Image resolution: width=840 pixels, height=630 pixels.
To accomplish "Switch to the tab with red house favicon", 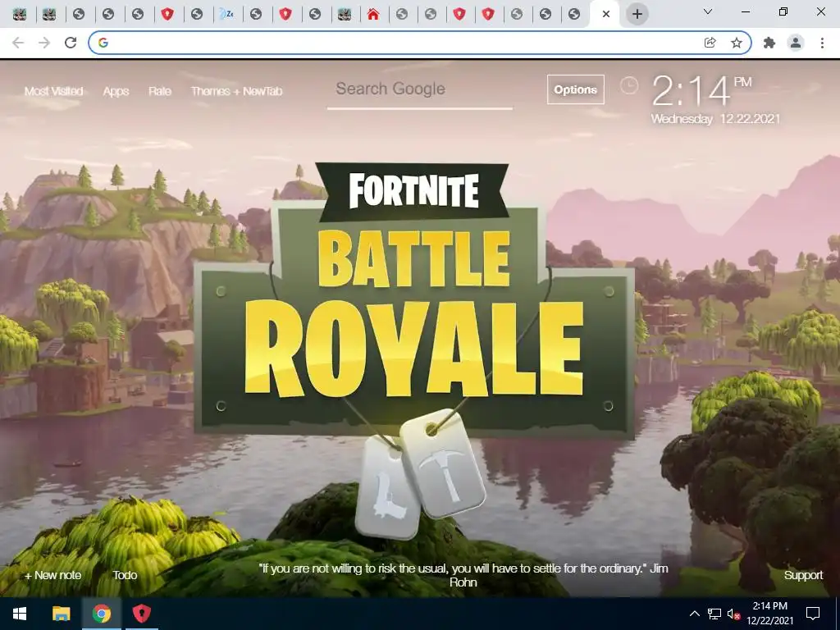I will (x=373, y=14).
